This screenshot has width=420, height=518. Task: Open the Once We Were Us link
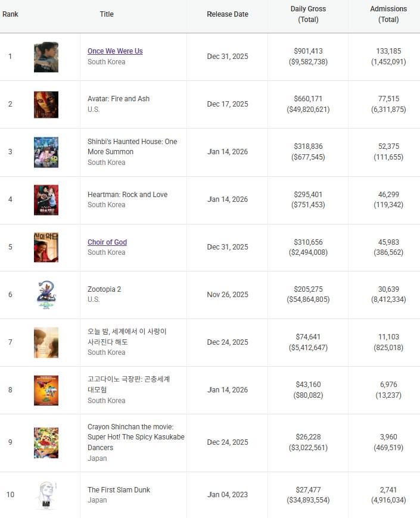(115, 51)
